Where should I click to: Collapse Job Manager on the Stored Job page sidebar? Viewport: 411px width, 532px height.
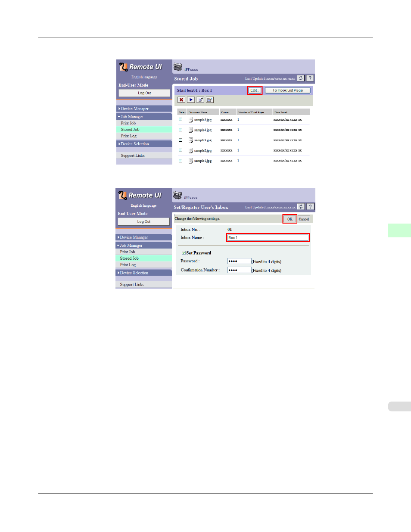[144, 116]
